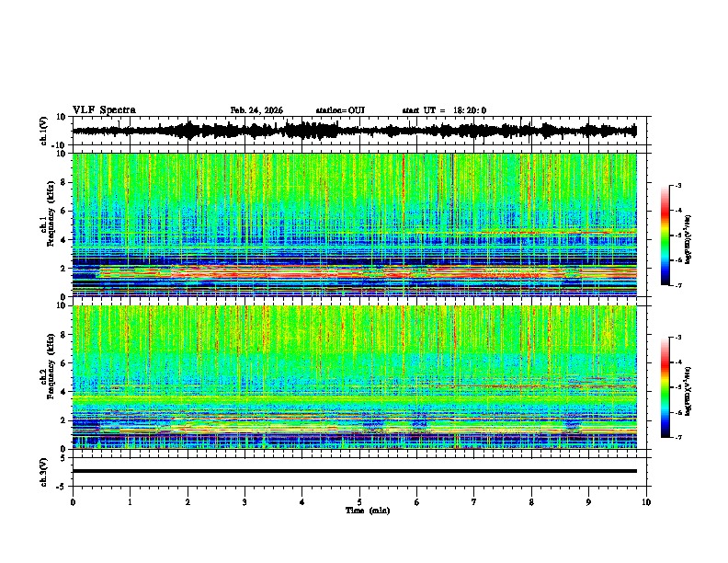Click the ch.1 color bar log(PSD) unit label
Image resolution: width=728 pixels, height=563 pixels.
[688, 240]
